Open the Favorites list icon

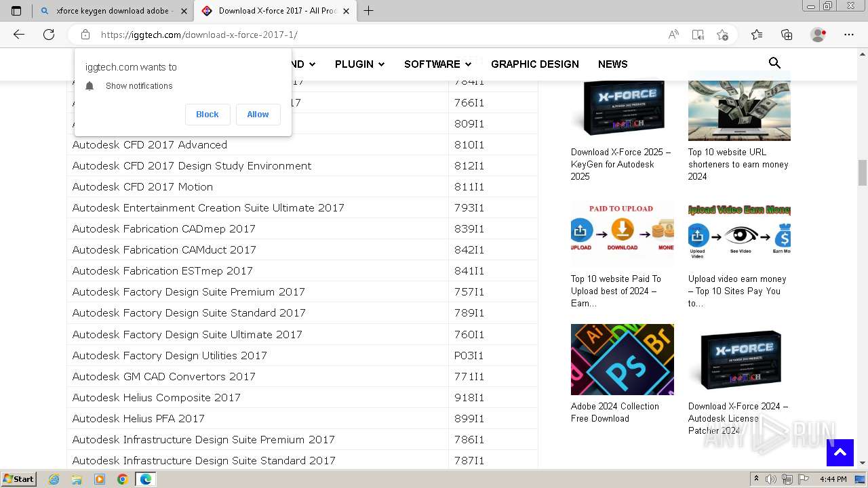coord(757,35)
